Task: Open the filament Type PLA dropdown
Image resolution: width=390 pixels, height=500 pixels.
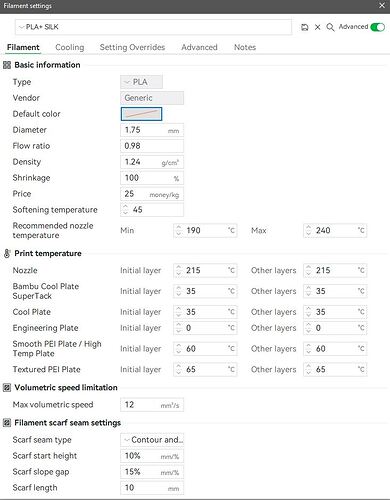Action: [x=141, y=82]
